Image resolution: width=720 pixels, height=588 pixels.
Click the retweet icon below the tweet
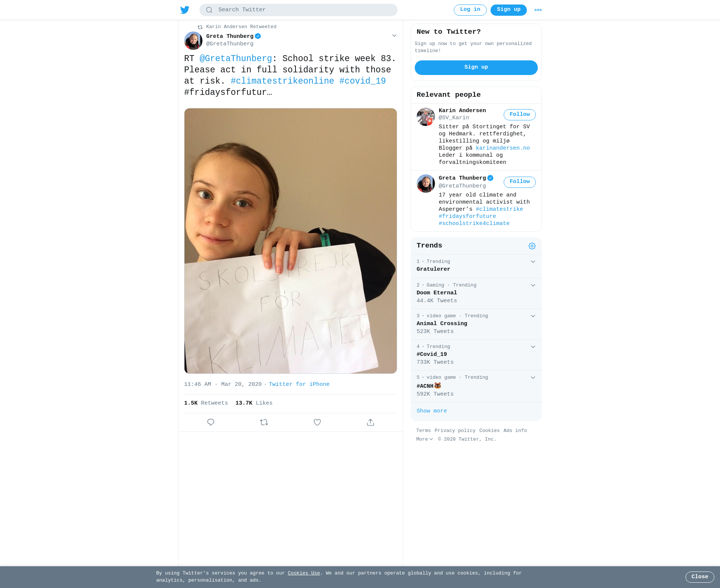tap(264, 422)
